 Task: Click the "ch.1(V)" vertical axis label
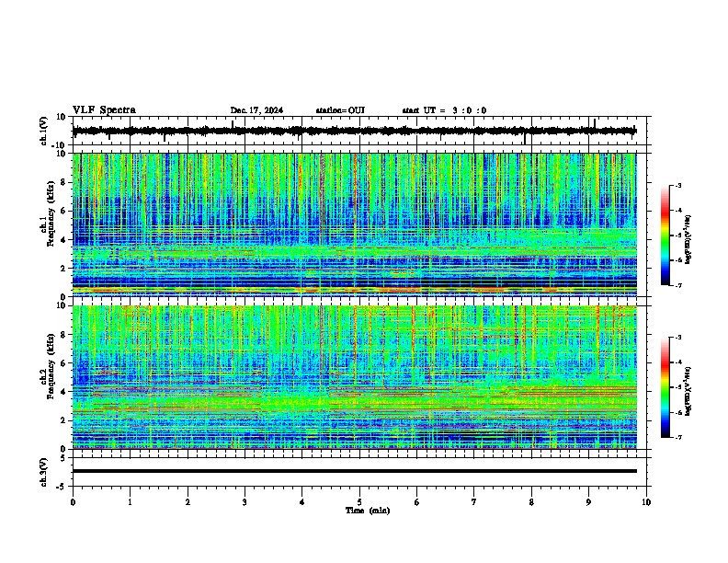tap(44, 131)
